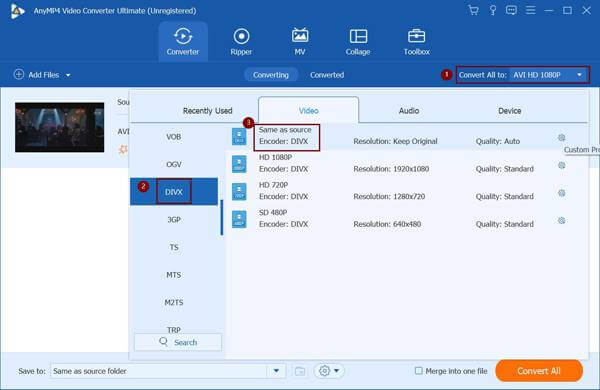Click the Resolution: 1920x1080 text

[x=391, y=169]
